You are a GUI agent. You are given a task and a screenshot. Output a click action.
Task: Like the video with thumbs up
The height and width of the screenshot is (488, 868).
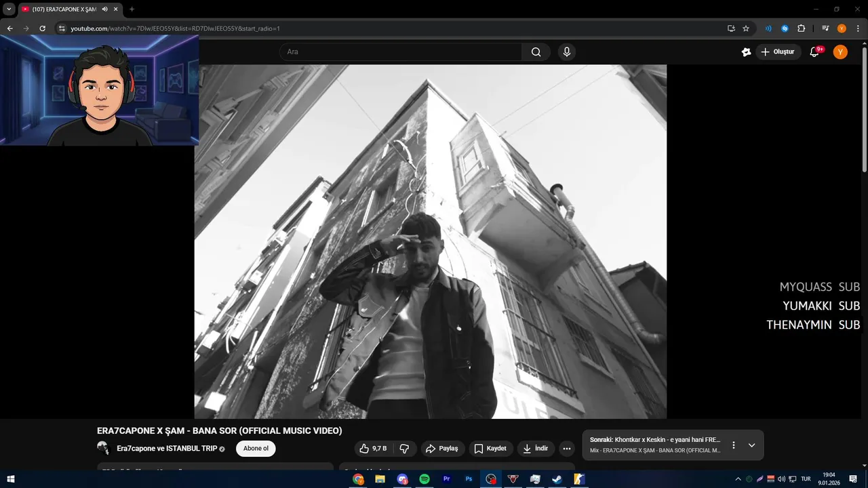click(372, 449)
